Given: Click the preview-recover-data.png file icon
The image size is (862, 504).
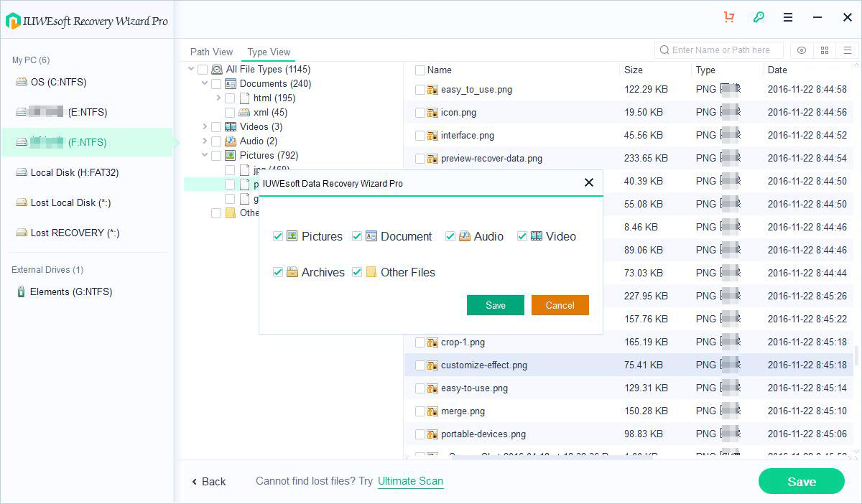Looking at the screenshot, I should tap(432, 159).
